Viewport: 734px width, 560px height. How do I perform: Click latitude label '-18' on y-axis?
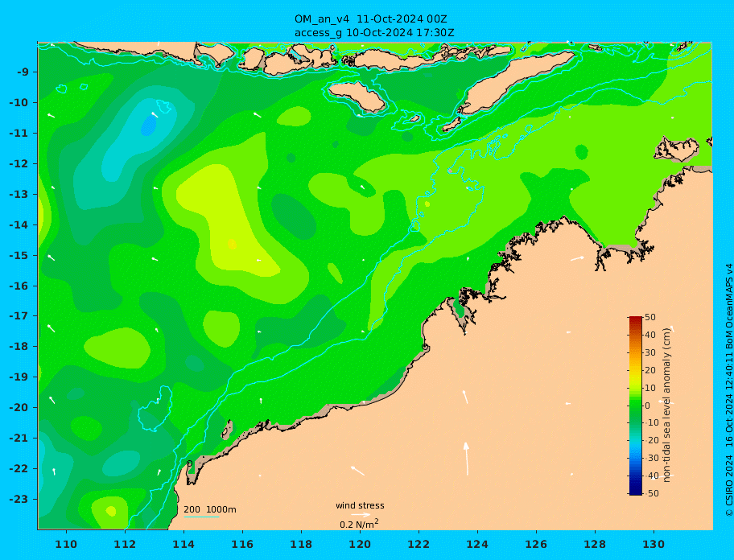pyautogui.click(x=19, y=347)
